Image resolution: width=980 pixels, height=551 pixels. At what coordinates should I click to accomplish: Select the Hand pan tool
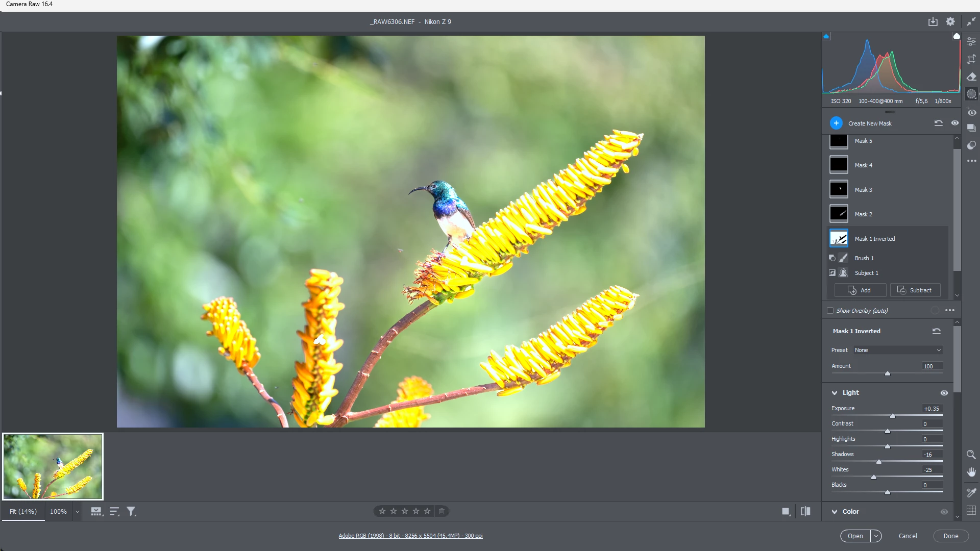coord(971,472)
